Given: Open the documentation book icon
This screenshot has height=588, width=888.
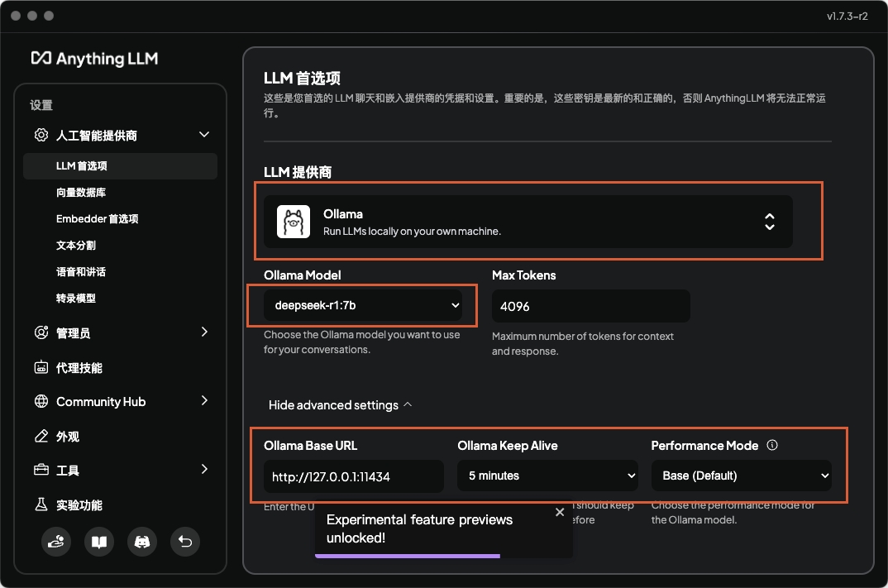Looking at the screenshot, I should [x=99, y=542].
